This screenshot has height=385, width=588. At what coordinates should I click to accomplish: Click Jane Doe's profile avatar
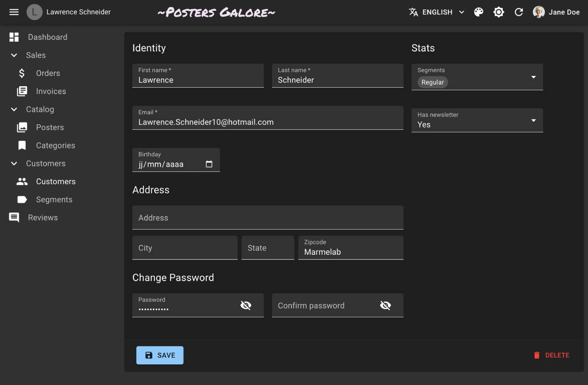539,12
